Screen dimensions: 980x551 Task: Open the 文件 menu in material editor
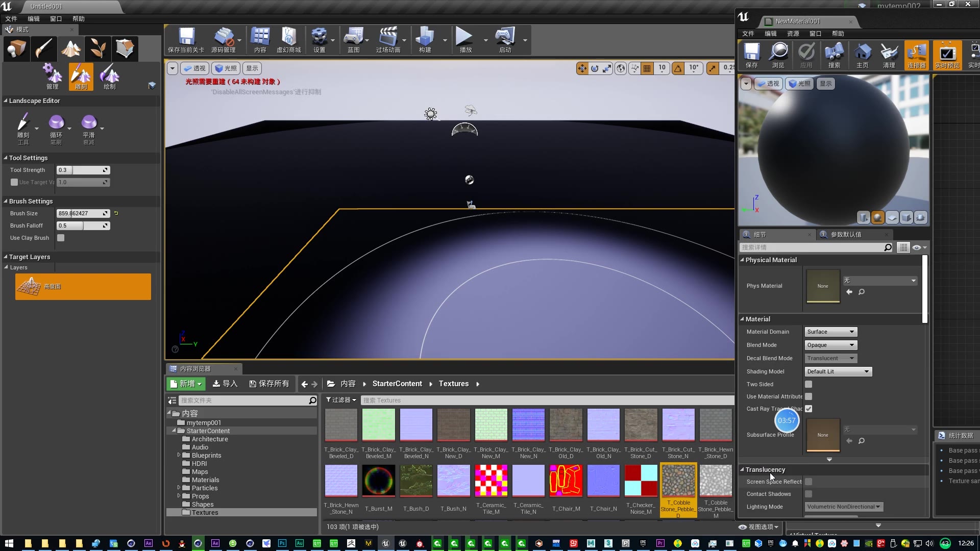coord(748,33)
